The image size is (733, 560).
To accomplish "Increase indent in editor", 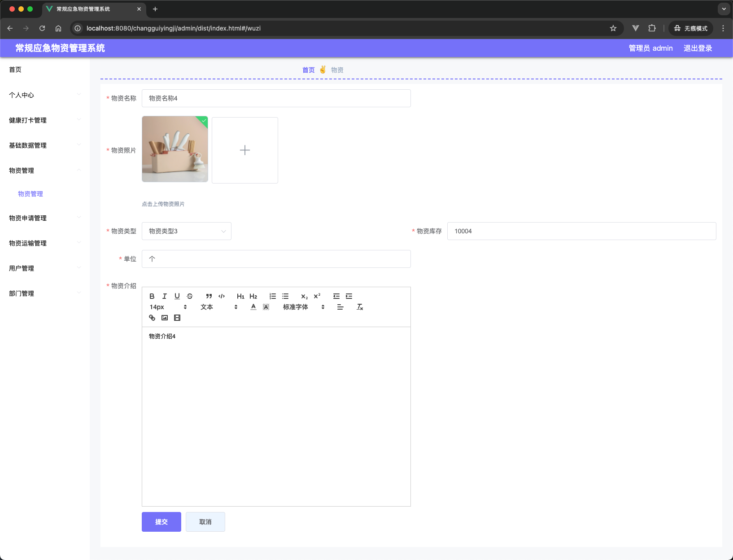I will tap(349, 296).
